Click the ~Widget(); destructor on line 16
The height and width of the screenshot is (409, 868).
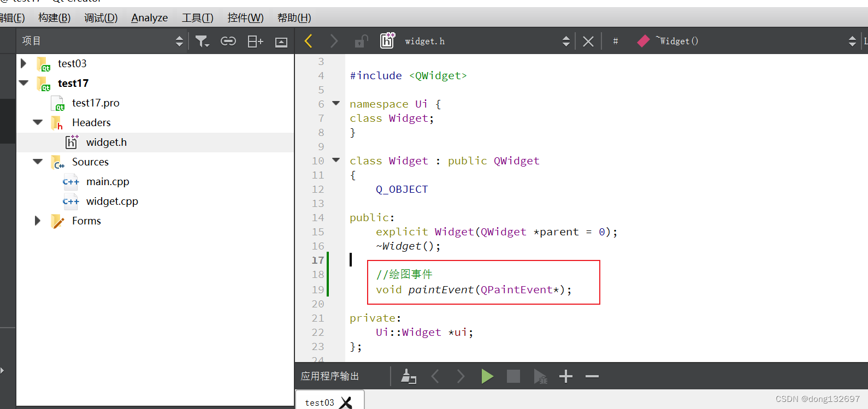408,246
